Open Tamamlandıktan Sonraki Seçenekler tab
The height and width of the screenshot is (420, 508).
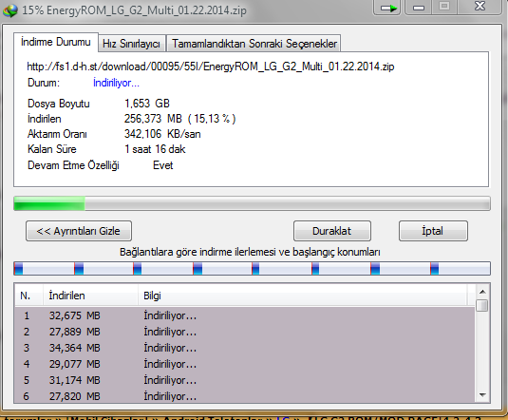254,44
